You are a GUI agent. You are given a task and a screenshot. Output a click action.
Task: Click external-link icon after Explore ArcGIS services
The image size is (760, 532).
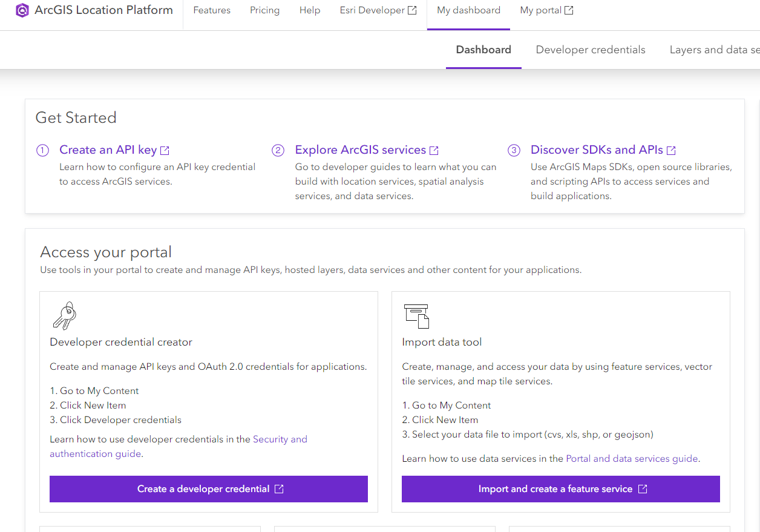434,151
